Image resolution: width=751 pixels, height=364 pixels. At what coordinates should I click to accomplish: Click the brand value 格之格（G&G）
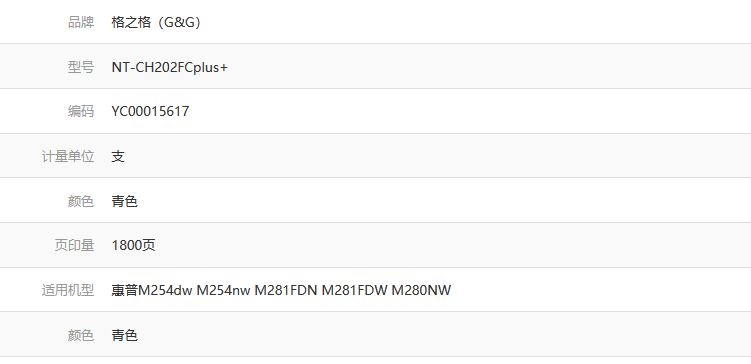[x=158, y=22]
